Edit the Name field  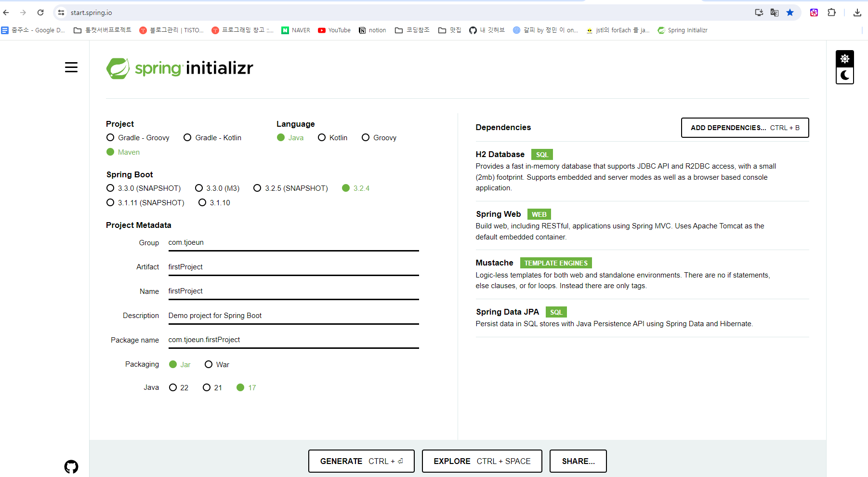click(293, 291)
